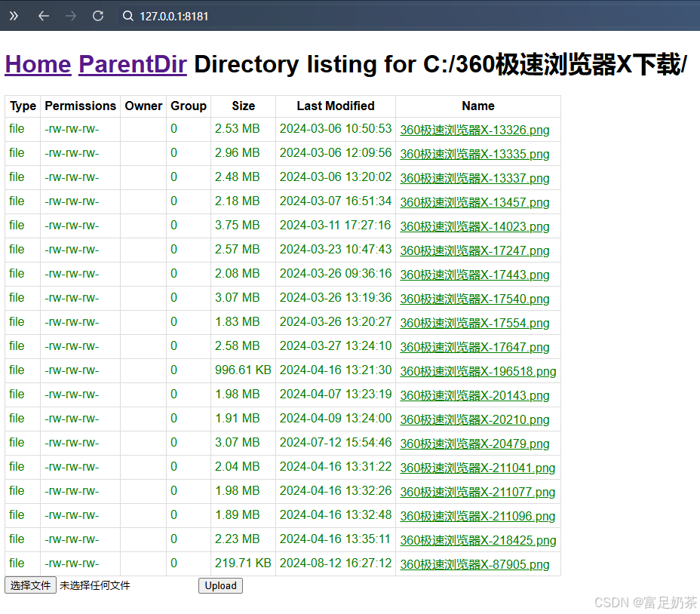Image resolution: width=700 pixels, height=614 pixels.
Task: Open file 360极速浏览器X-17540.png
Action: tap(474, 299)
